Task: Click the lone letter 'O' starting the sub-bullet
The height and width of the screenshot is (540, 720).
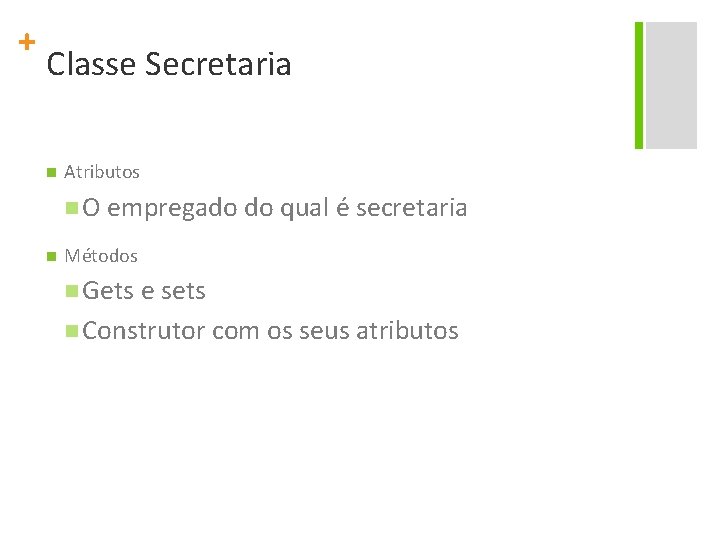Action: pyautogui.click(x=91, y=208)
